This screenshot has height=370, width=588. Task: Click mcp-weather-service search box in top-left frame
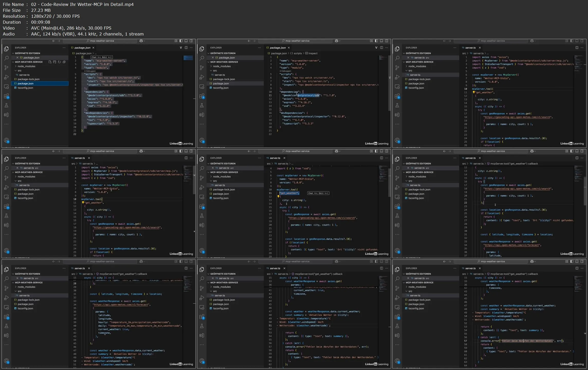click(x=100, y=41)
